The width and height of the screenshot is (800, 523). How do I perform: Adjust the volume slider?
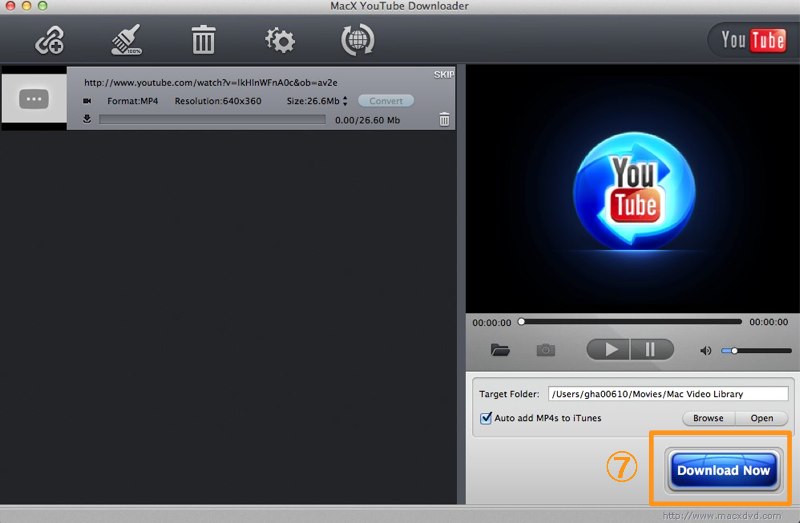pyautogui.click(x=756, y=351)
